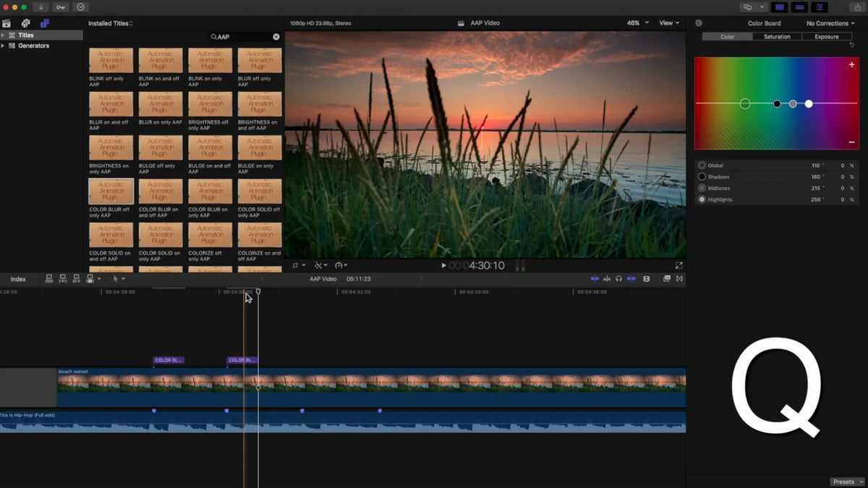Select the BLINK off only AAP title
Viewport: 868px width, 488px height.
pos(111,67)
